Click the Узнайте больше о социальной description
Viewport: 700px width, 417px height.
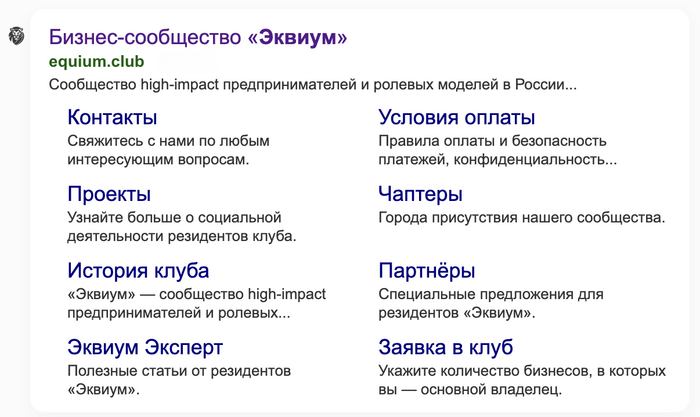point(181,227)
